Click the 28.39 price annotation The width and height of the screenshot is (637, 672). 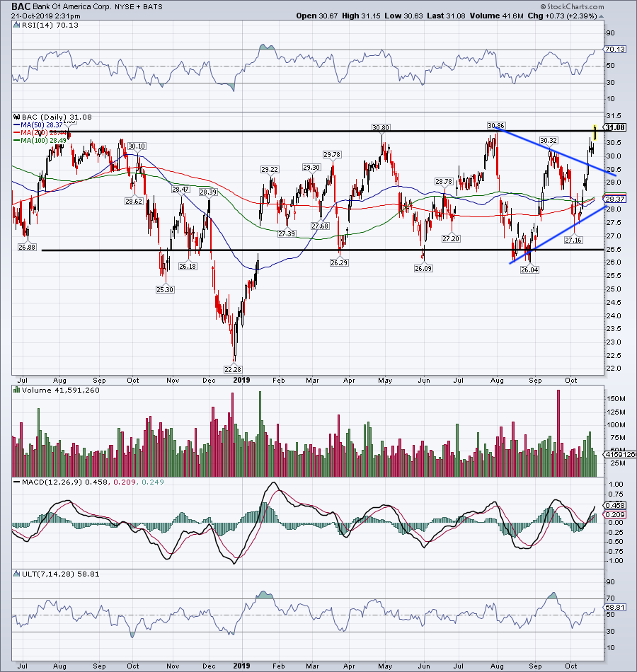click(208, 192)
